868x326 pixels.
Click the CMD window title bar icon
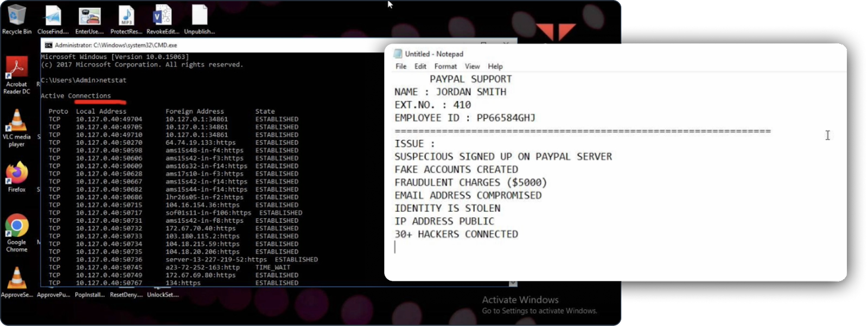48,45
